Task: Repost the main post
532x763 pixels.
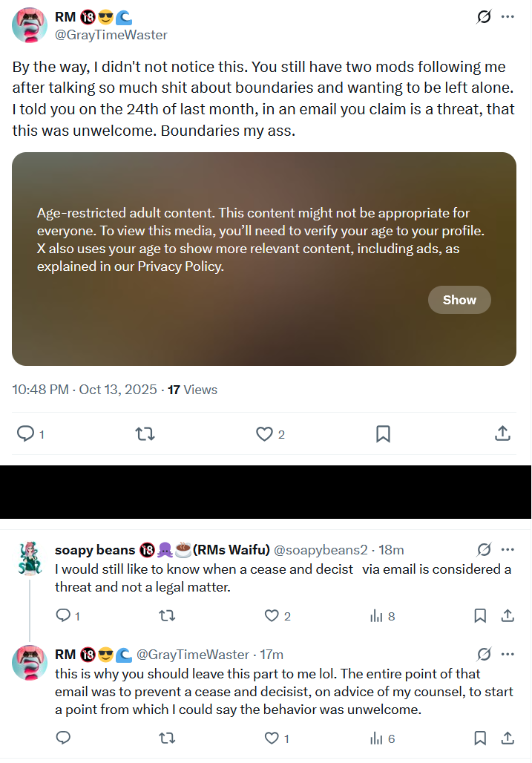Action: pyautogui.click(x=145, y=433)
